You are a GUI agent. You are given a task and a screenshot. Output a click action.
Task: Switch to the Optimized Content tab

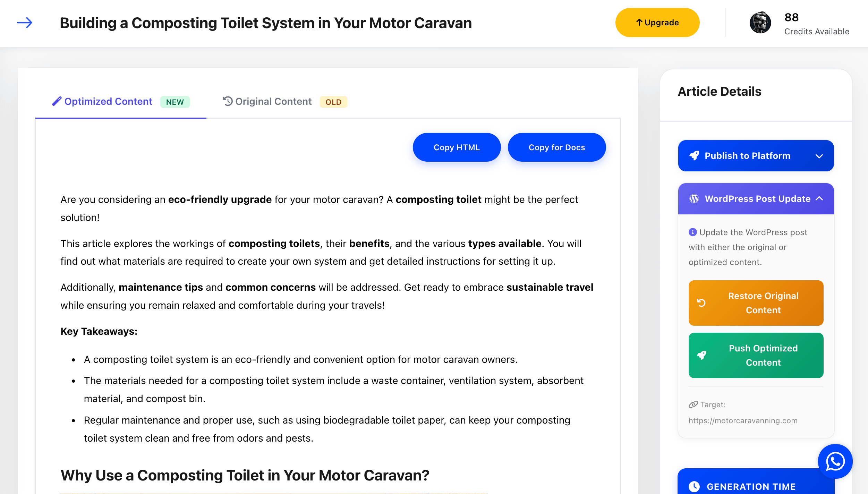(x=108, y=102)
